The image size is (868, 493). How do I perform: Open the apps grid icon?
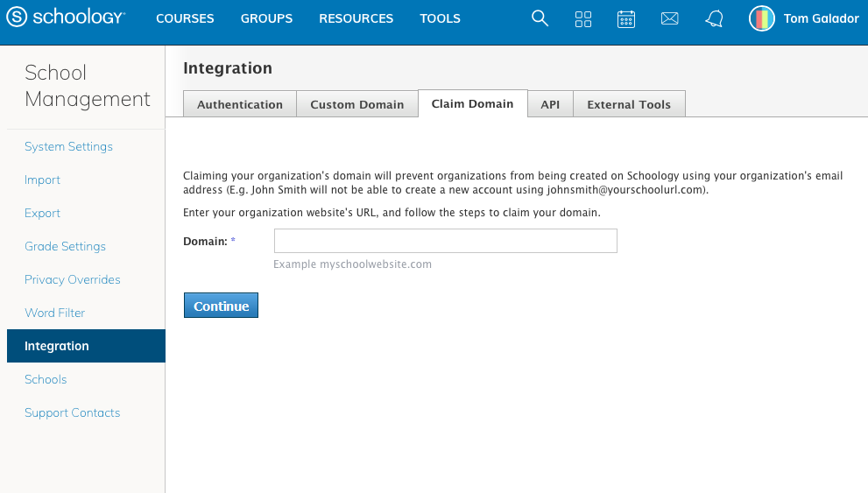(x=583, y=18)
